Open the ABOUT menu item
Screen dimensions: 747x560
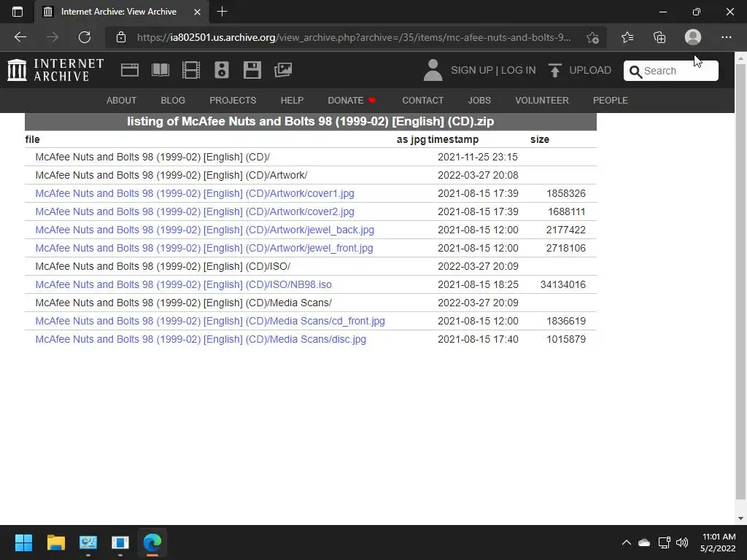click(122, 101)
